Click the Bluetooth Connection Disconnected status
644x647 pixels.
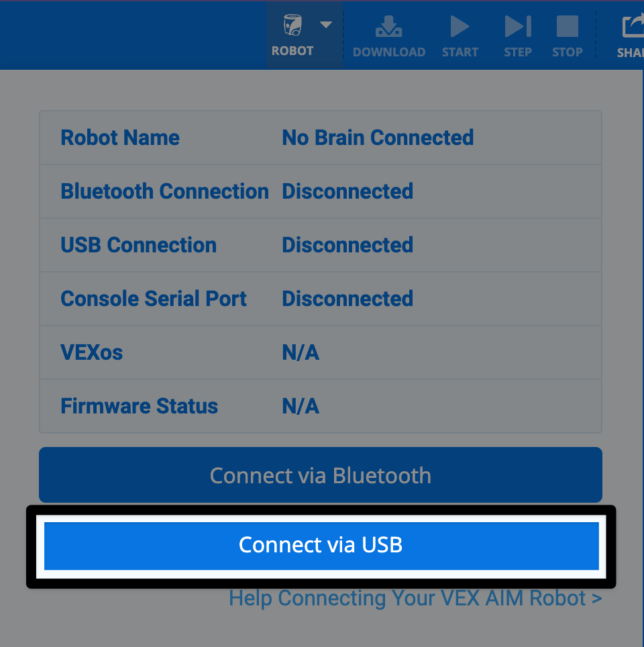point(321,191)
